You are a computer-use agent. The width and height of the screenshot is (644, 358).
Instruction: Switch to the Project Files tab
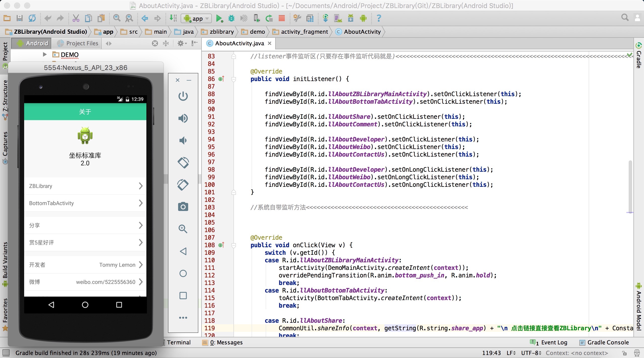77,43
